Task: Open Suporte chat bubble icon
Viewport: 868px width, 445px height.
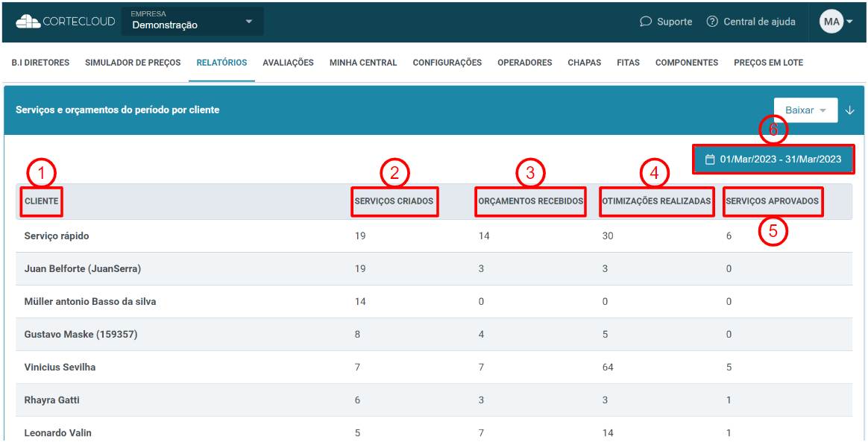Action: tap(646, 22)
